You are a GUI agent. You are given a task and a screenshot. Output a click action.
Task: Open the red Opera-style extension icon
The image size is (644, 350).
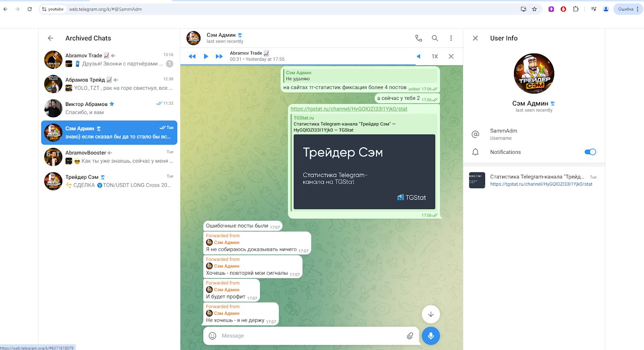(x=563, y=9)
